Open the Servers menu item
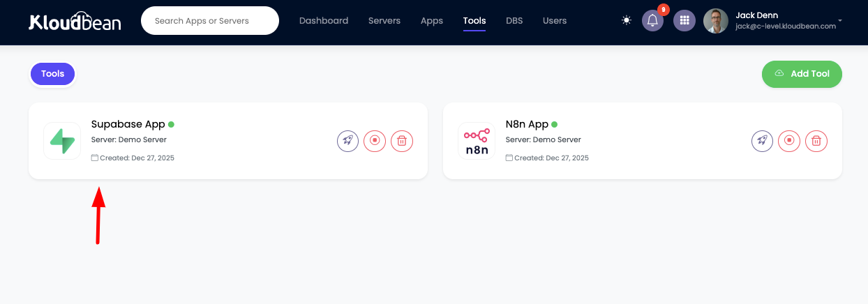 pos(384,21)
